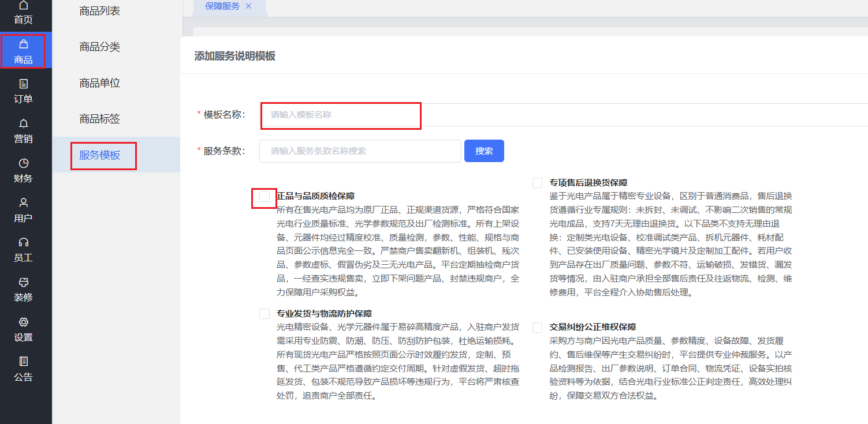Click the 专项售后退换货保障 title text

coord(588,182)
